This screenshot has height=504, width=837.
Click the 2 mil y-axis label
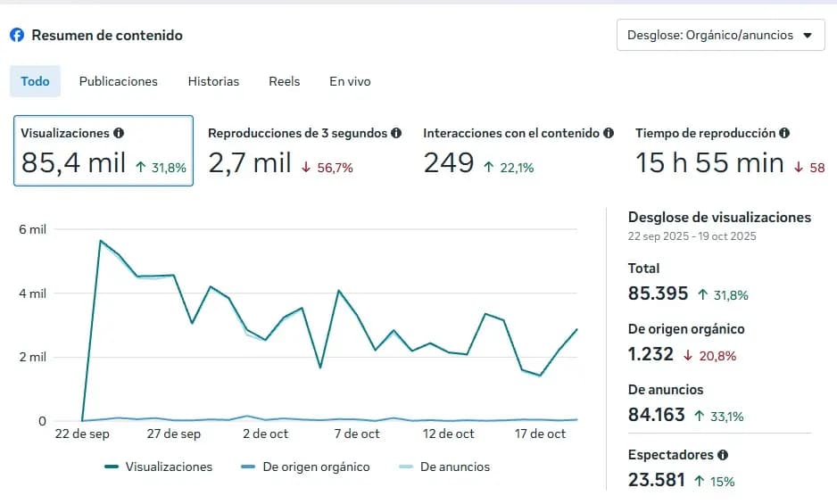tap(32, 357)
